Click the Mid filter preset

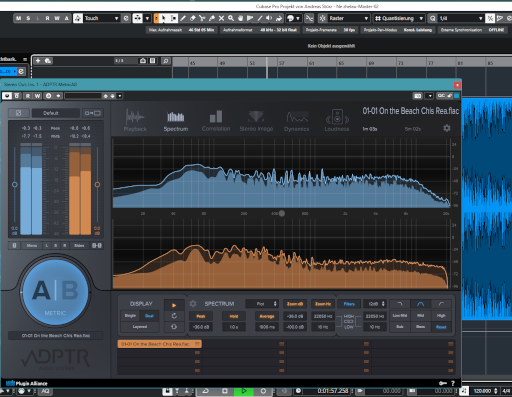pos(420,315)
